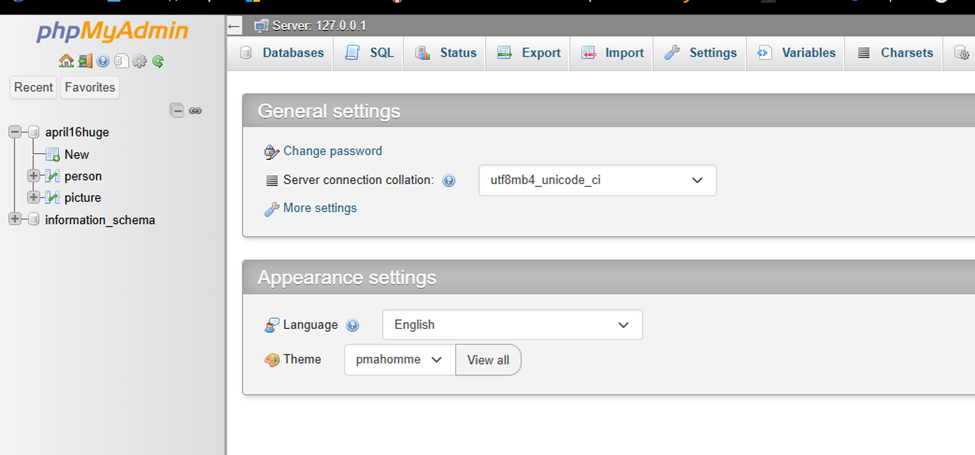
Task: Collapse the april16huge database tree
Action: click(x=16, y=132)
